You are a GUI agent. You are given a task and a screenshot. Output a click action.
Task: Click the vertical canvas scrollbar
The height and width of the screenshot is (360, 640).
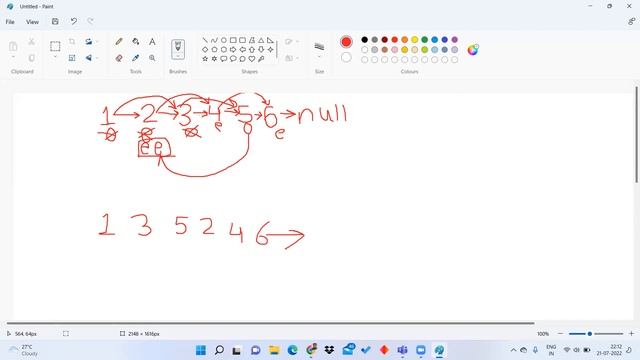pyautogui.click(x=636, y=135)
